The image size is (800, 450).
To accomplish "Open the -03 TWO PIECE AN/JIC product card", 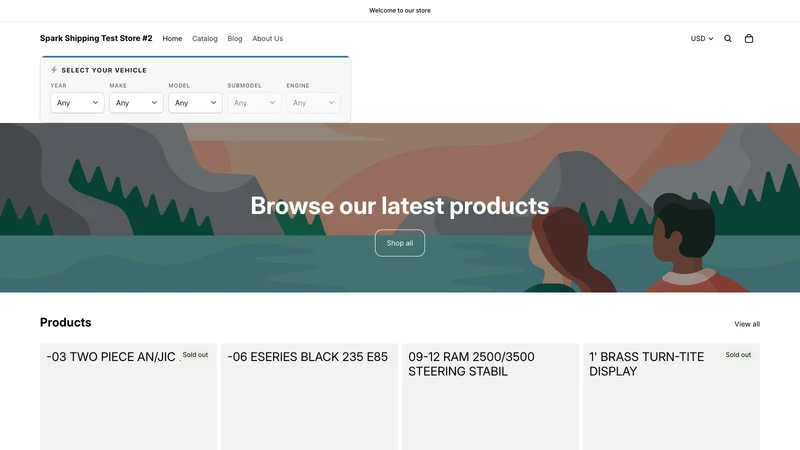I will pos(129,396).
